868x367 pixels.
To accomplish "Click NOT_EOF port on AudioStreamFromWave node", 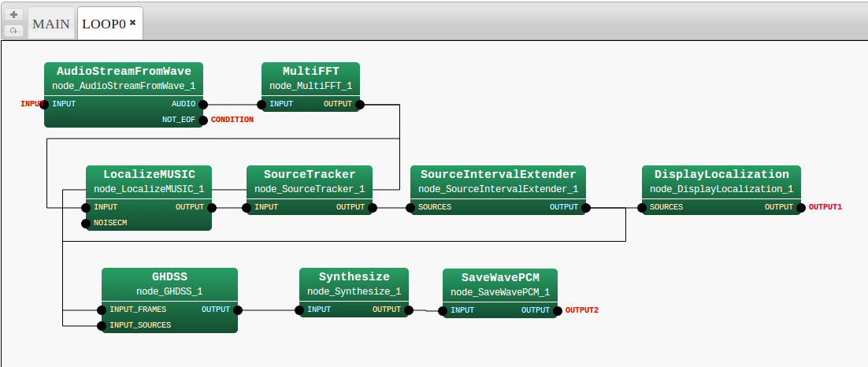I will click(x=203, y=120).
